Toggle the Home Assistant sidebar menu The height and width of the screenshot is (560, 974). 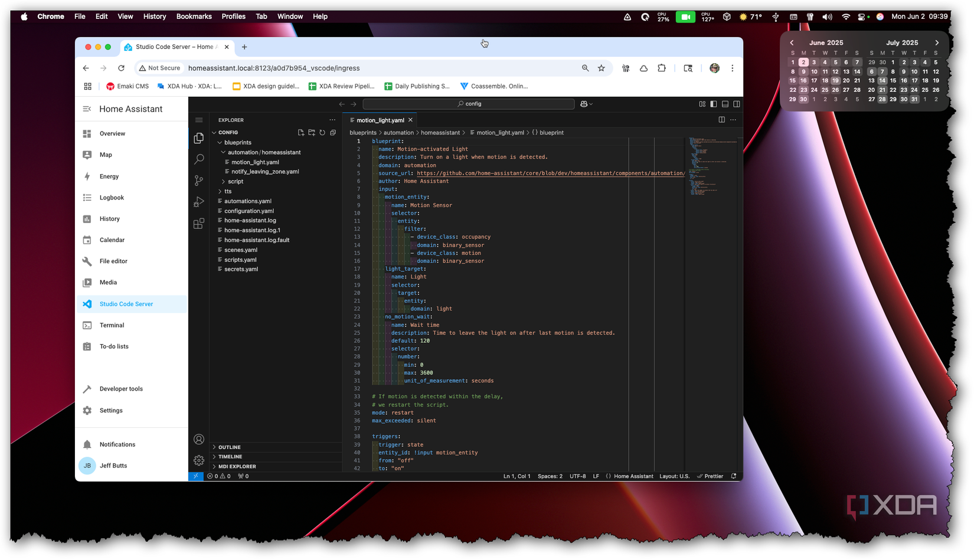point(87,109)
